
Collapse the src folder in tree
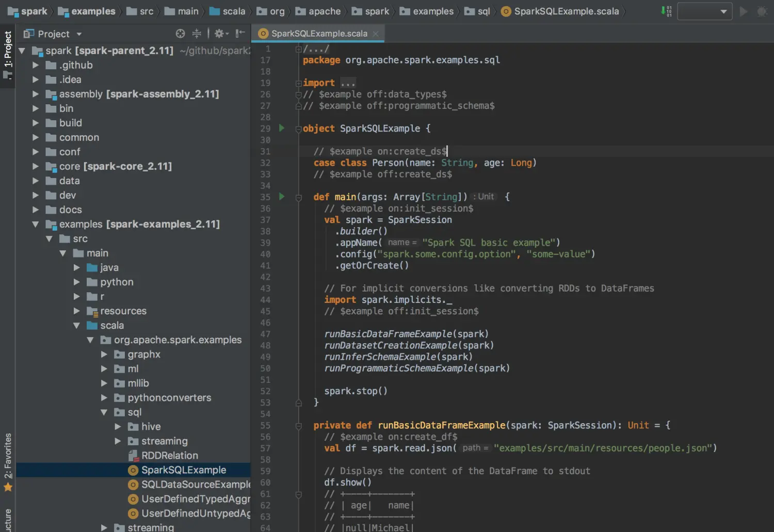(x=49, y=238)
